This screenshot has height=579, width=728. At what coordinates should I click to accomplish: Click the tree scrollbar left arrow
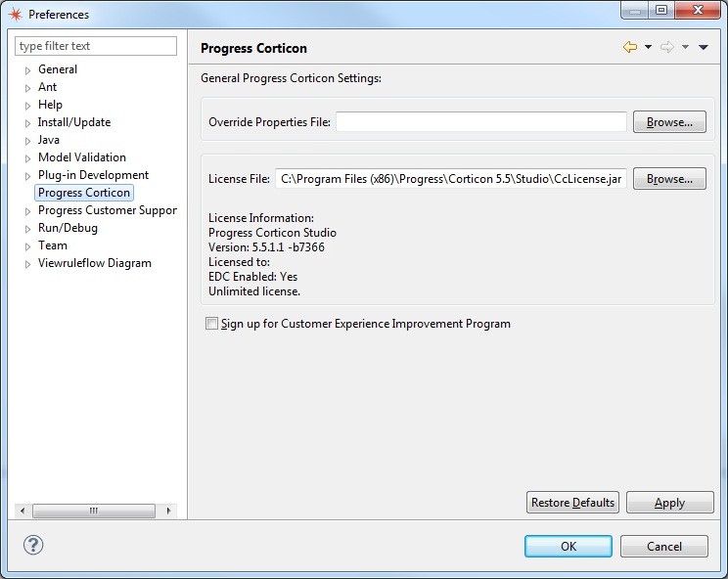coord(23,511)
